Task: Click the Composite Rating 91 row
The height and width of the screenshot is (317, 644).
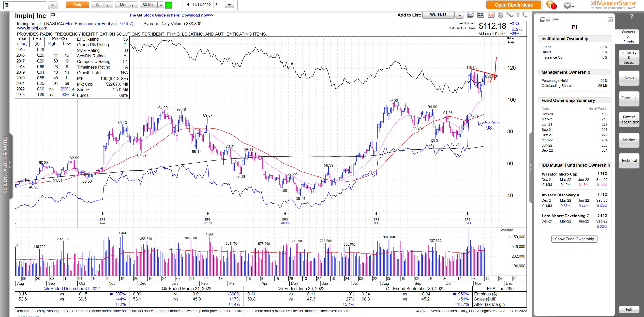Action: [x=102, y=61]
